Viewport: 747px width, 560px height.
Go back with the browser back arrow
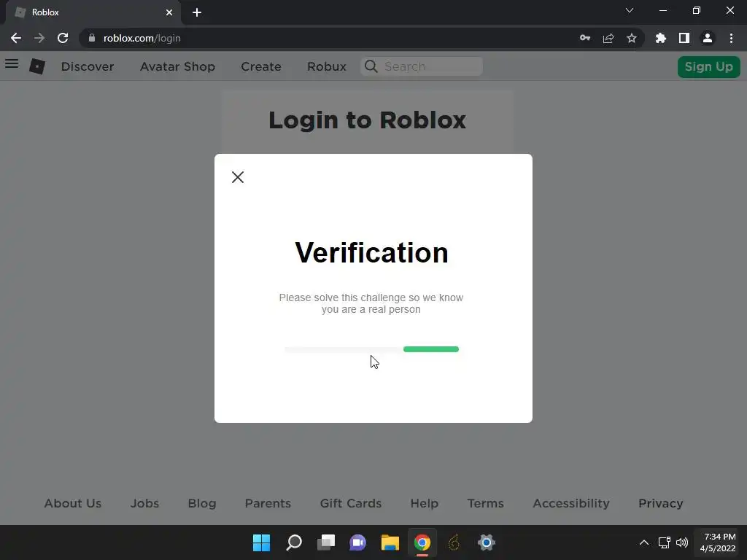(16, 38)
